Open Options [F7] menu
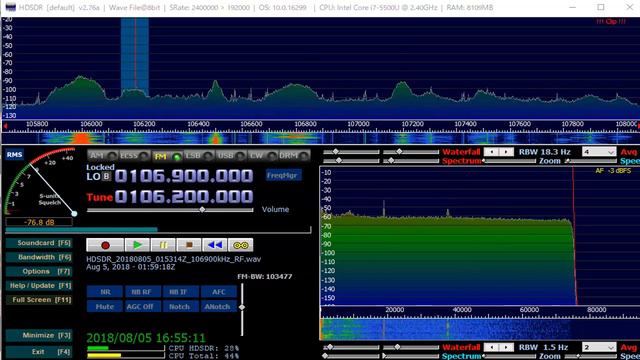This screenshot has height=360, width=640. (x=39, y=271)
